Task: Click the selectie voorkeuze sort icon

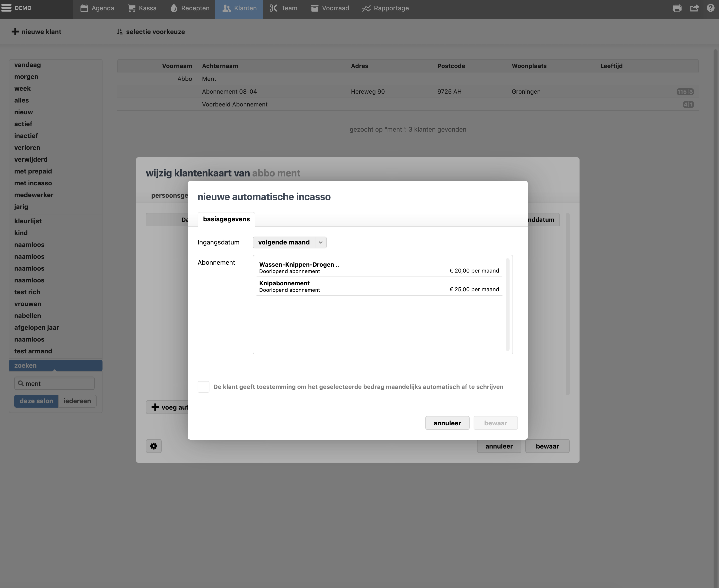Action: click(x=120, y=32)
